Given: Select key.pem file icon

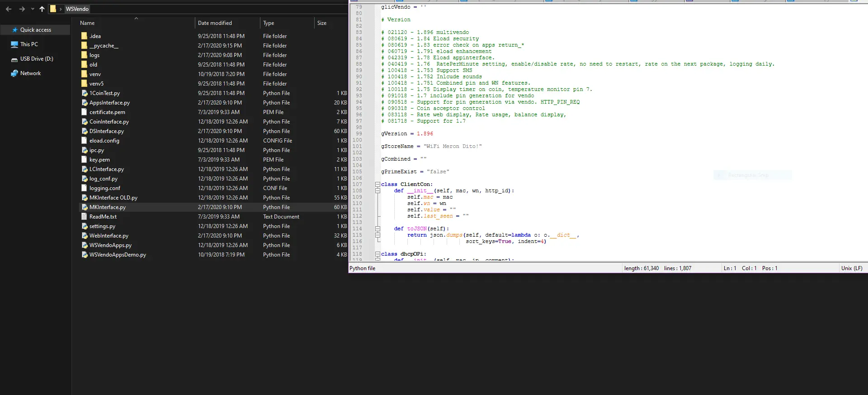Looking at the screenshot, I should [x=84, y=159].
